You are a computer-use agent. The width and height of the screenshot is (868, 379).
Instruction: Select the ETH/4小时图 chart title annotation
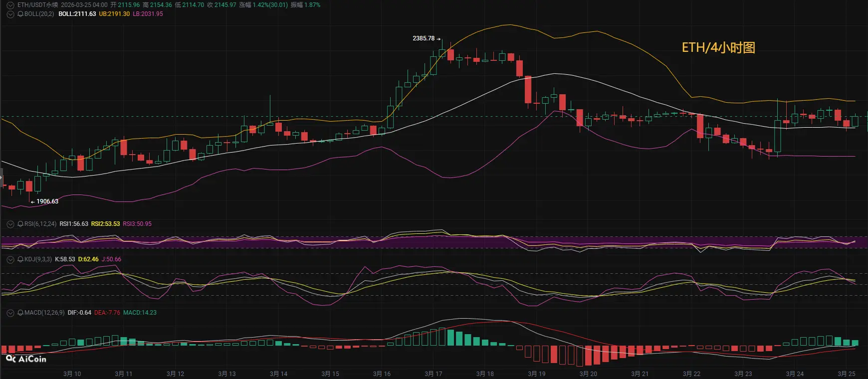tap(718, 47)
